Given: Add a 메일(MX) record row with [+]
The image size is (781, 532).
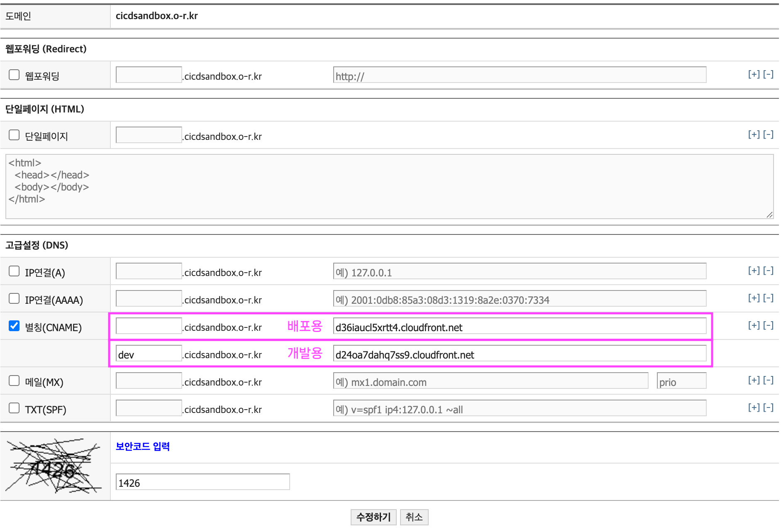Looking at the screenshot, I should 754,381.
